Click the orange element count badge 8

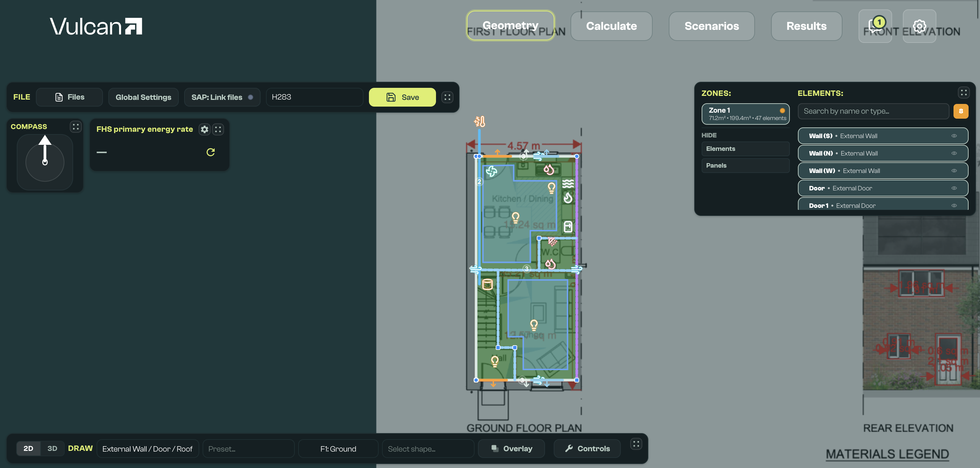pos(961,111)
